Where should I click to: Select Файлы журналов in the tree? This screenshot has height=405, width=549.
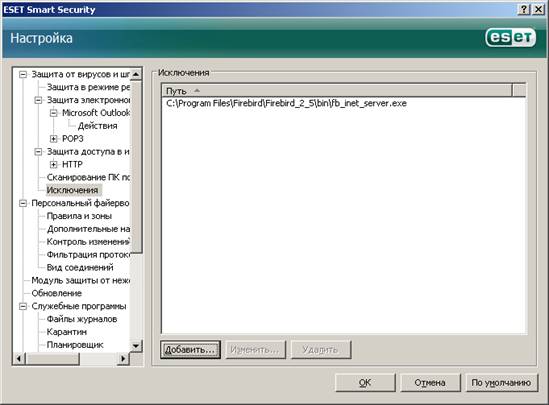click(x=82, y=319)
